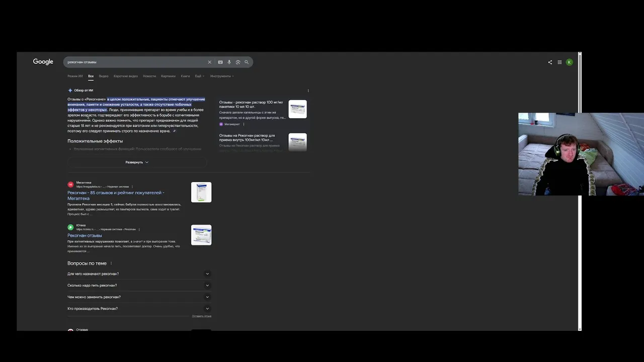Image resolution: width=644 pixels, height=362 pixels.
Task: Click Ютека result product thumbnail
Action: pos(201,235)
